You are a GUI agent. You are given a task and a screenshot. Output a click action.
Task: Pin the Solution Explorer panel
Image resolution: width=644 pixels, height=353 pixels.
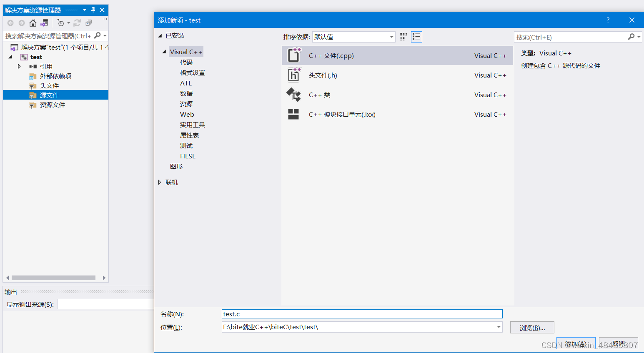pos(93,10)
